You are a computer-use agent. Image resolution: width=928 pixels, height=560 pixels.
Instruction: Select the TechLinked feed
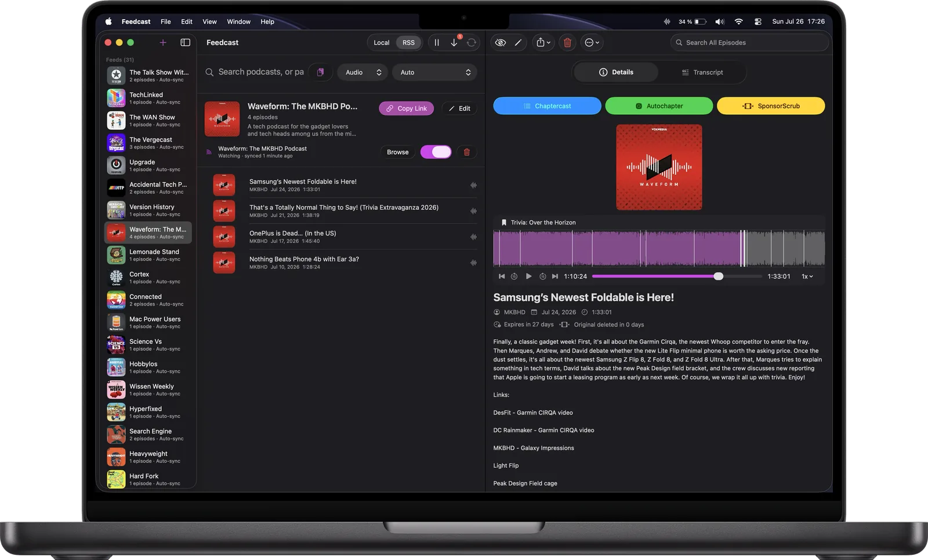pyautogui.click(x=148, y=98)
